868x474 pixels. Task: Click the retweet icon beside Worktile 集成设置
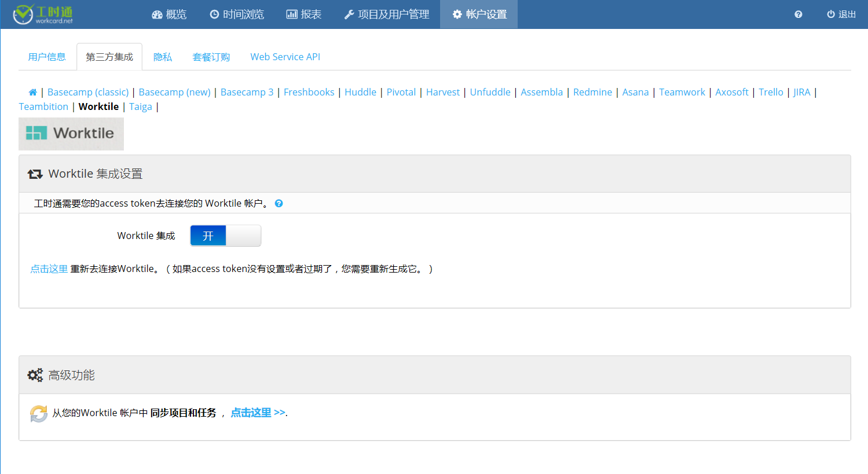pos(35,174)
